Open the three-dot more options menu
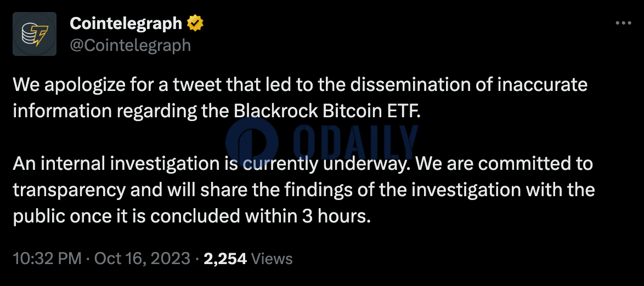The height and width of the screenshot is (286, 644). click(623, 24)
